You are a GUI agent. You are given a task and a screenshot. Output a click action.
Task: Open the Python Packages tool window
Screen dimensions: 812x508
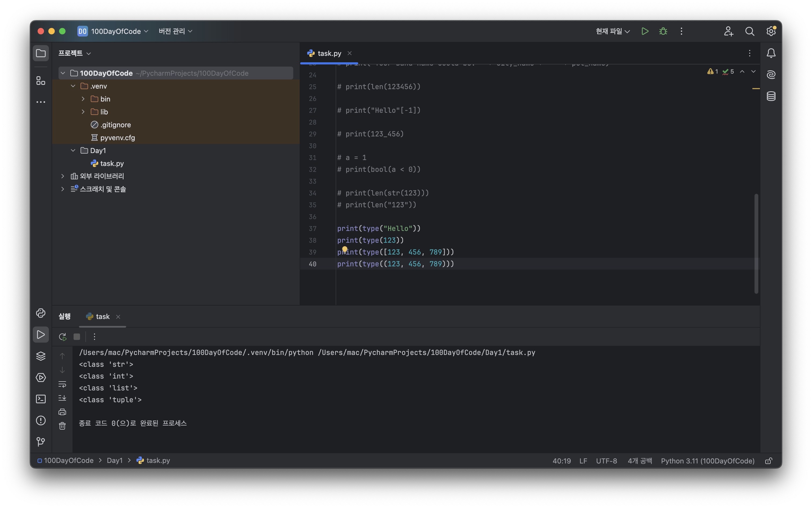coord(41,356)
